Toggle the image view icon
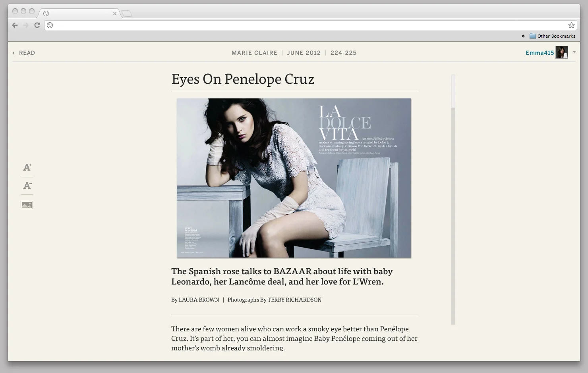Image resolution: width=588 pixels, height=373 pixels. coord(27,205)
